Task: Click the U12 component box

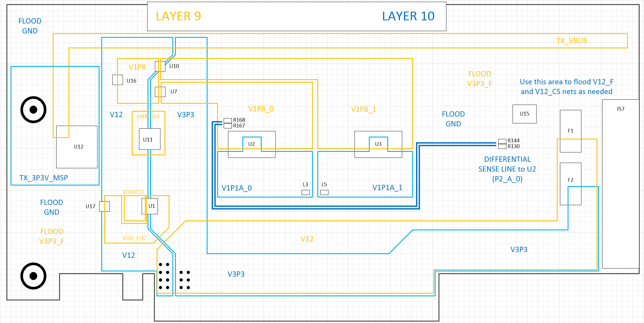Action: click(77, 147)
